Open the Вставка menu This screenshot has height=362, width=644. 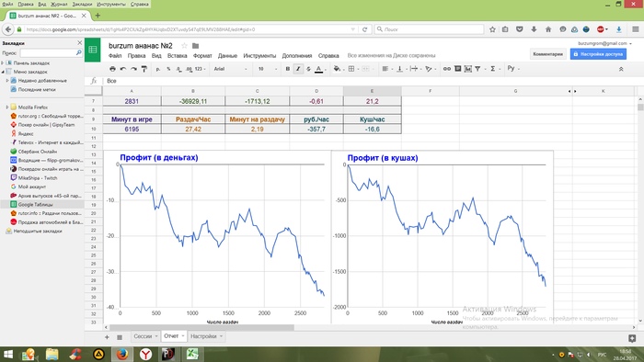(177, 56)
